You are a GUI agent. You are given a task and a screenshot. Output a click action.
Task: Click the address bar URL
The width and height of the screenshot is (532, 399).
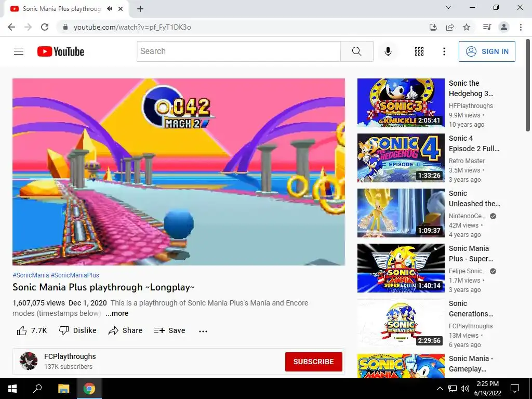point(132,27)
